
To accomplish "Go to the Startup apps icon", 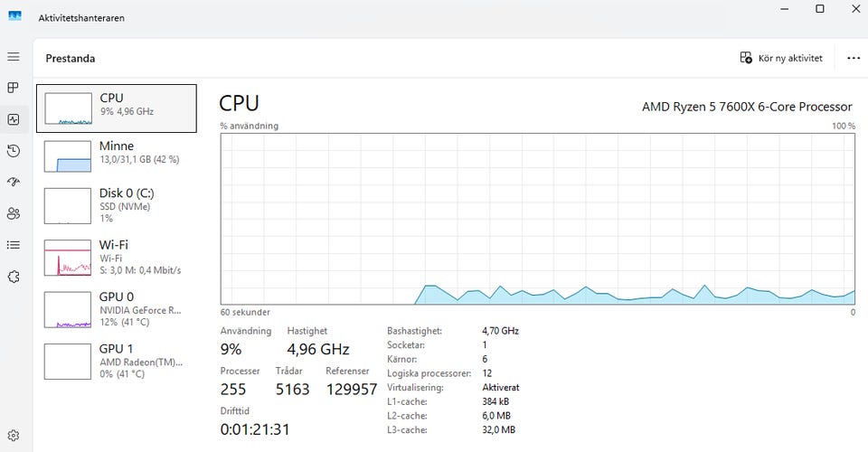I will point(13,182).
